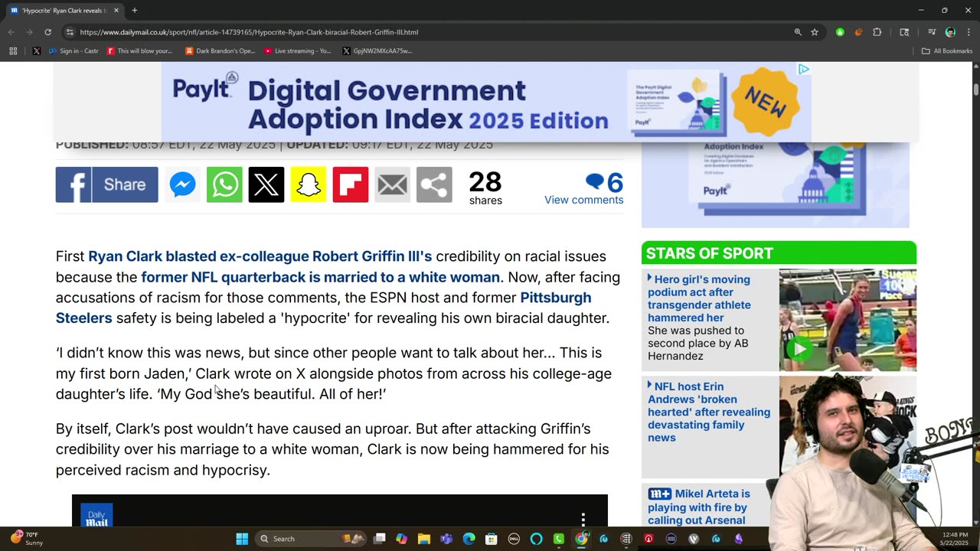Open Microsoft Edge from the taskbar
Image resolution: width=980 pixels, height=551 pixels.
(x=469, y=539)
